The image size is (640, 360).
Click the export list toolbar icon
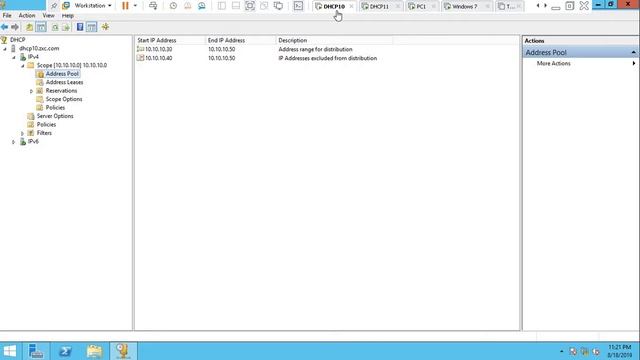click(66, 27)
